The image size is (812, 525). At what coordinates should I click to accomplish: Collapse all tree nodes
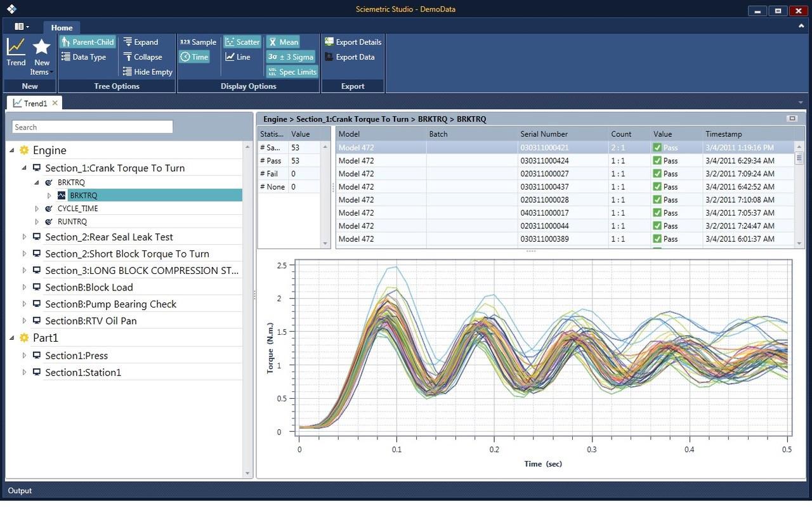[x=143, y=57]
